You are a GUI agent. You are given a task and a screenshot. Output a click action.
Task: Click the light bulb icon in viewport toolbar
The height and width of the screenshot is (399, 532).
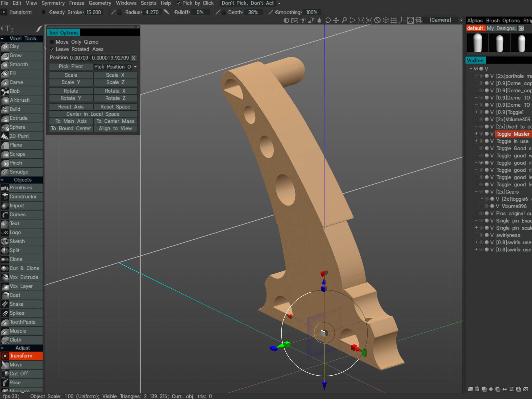pyautogui.click(x=303, y=20)
